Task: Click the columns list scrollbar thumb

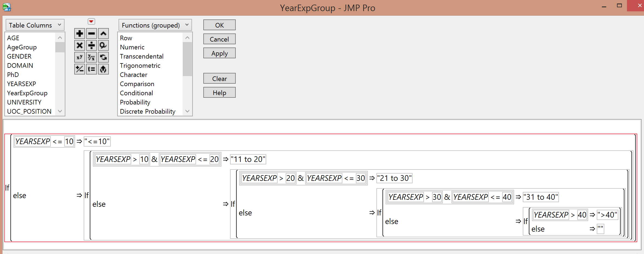Action: click(x=60, y=47)
